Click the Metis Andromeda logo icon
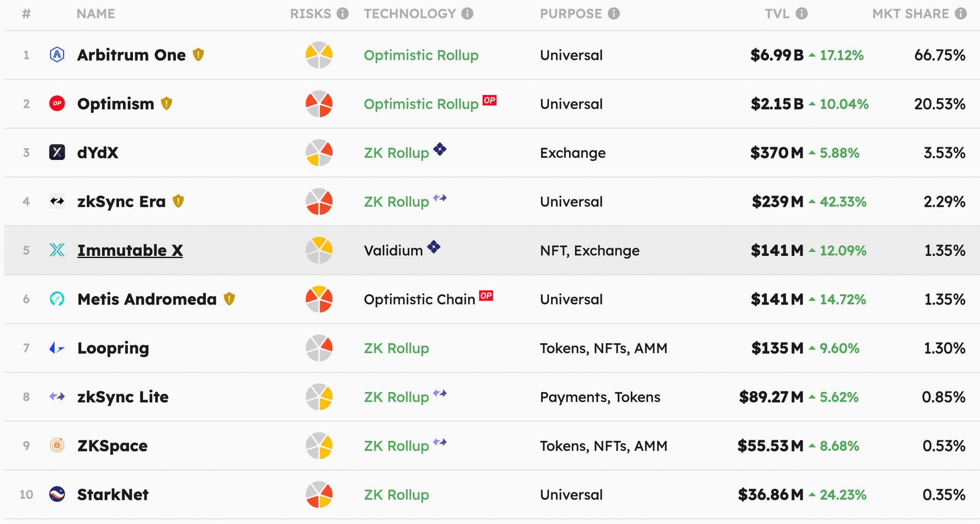Screen dimensions: 980x524 click(57, 299)
